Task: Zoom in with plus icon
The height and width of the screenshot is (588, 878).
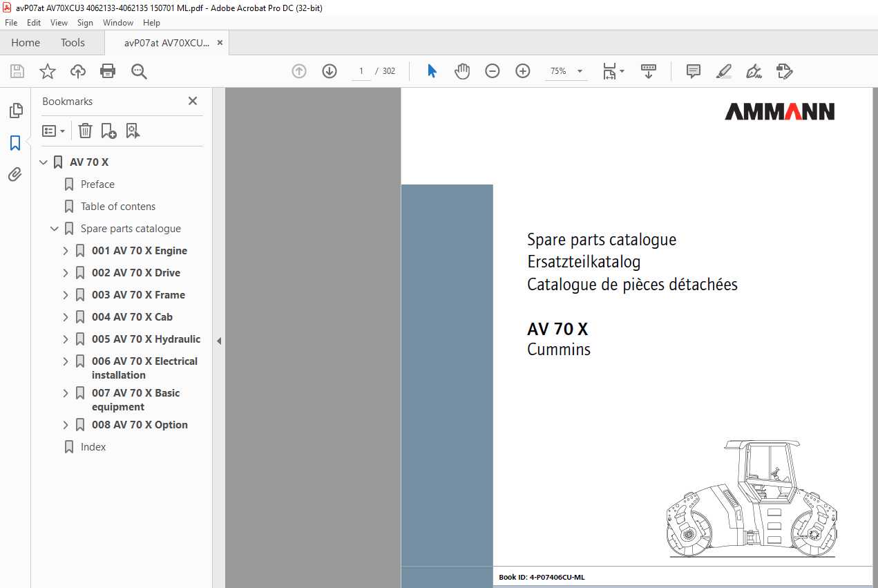Action: [523, 71]
